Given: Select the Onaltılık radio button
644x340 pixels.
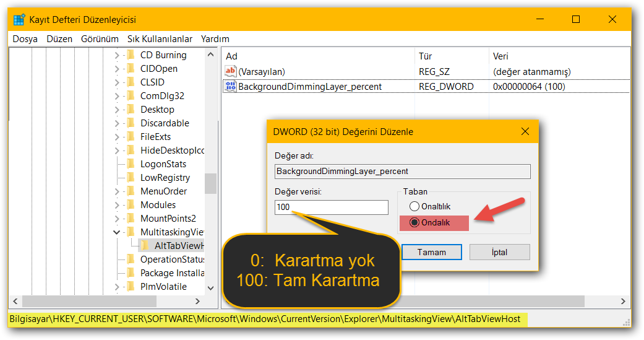Looking at the screenshot, I should click(414, 206).
